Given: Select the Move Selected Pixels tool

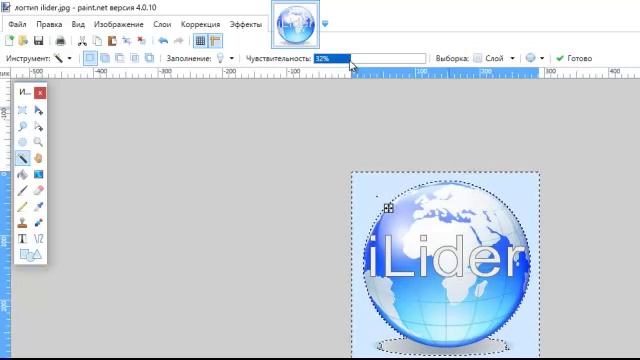Looking at the screenshot, I should (x=38, y=110).
